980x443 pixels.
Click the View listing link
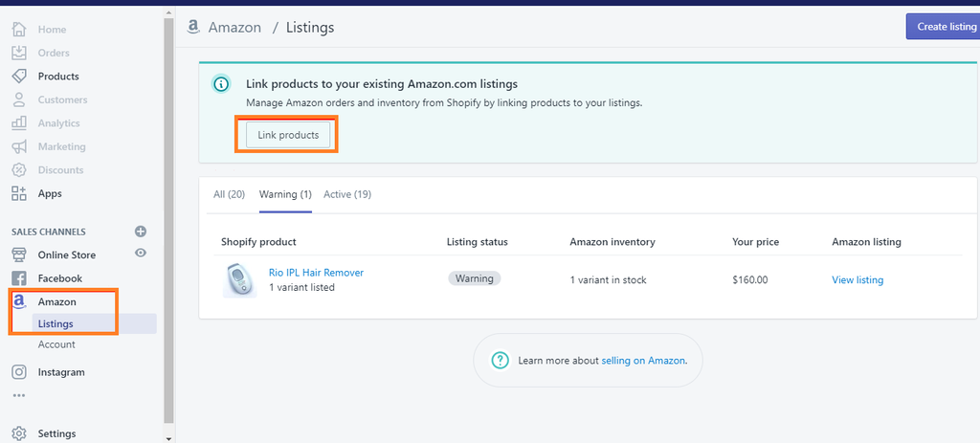(857, 280)
